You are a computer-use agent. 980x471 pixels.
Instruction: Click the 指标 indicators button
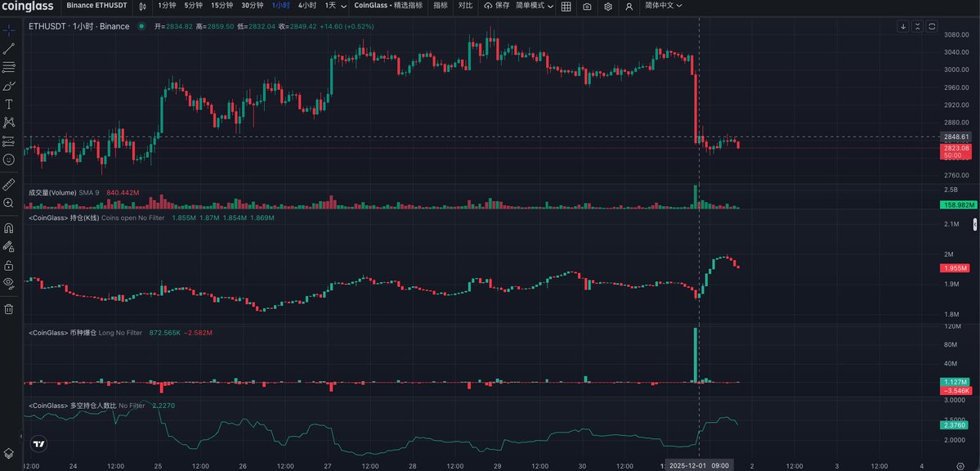tap(441, 6)
